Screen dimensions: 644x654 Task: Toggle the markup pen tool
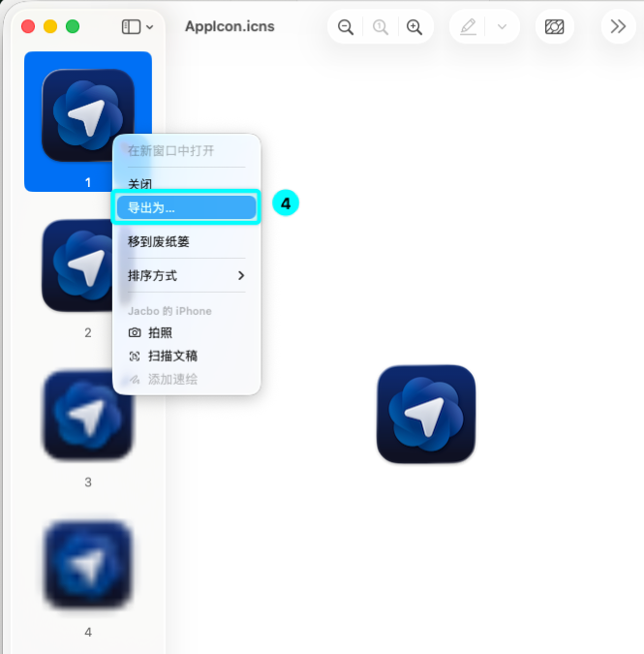point(468,27)
